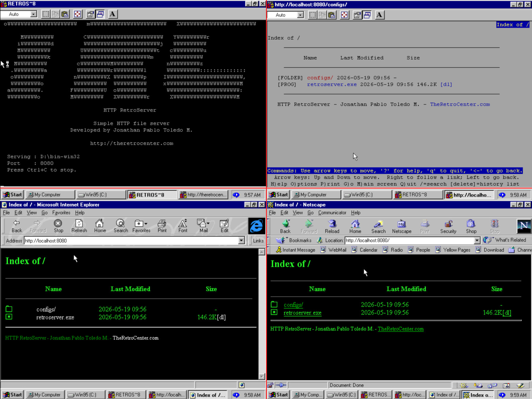Open View menu in Internet Explorer
This screenshot has width=532, height=399.
coord(32,213)
